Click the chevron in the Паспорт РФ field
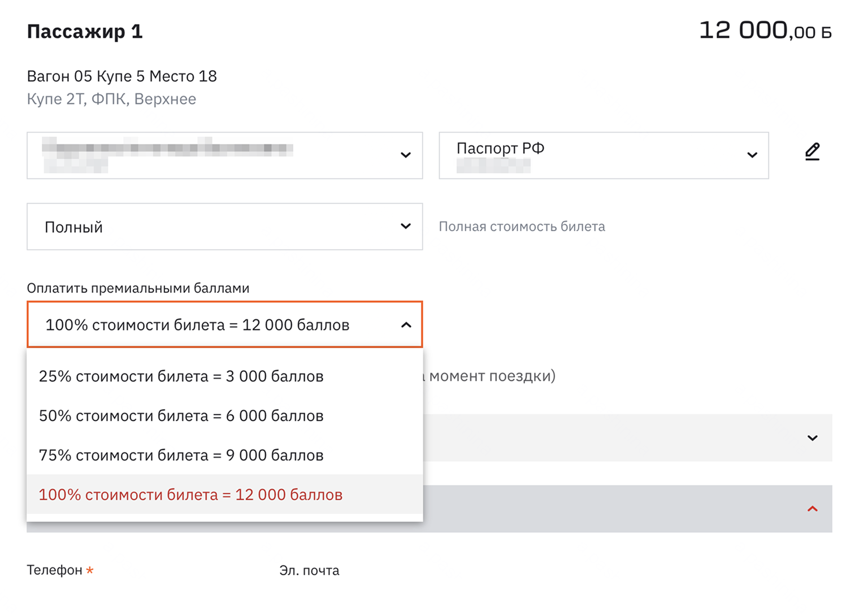The height and width of the screenshot is (616, 859). point(752,155)
